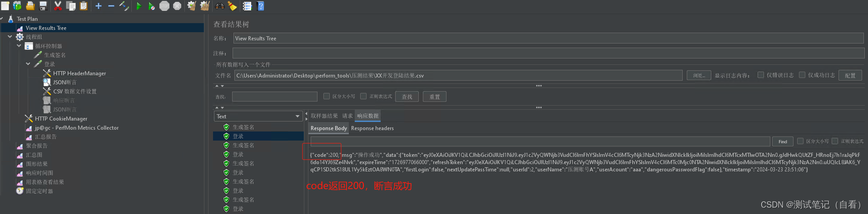Click the 注释 comment input field
Image resolution: width=868 pixels, height=214 pixels.
(x=549, y=53)
